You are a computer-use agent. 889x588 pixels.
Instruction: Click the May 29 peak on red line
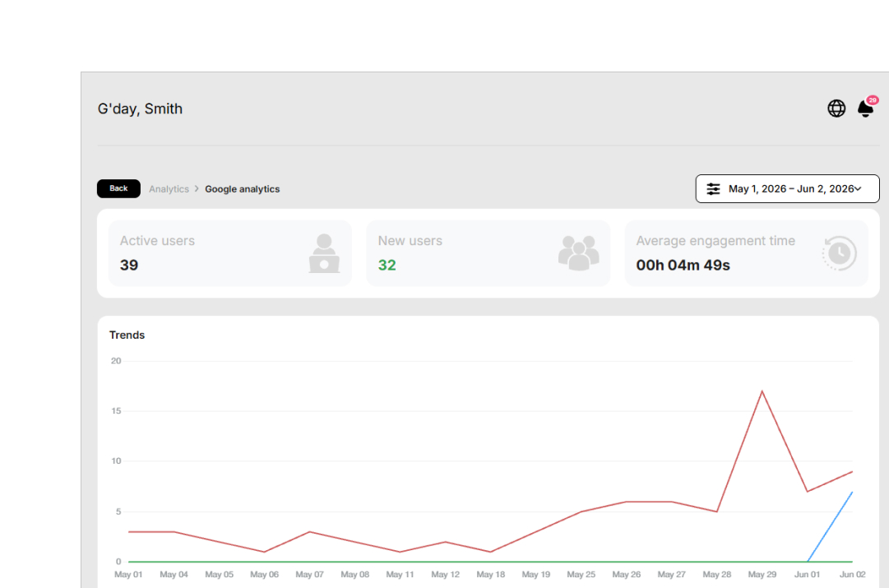click(762, 391)
